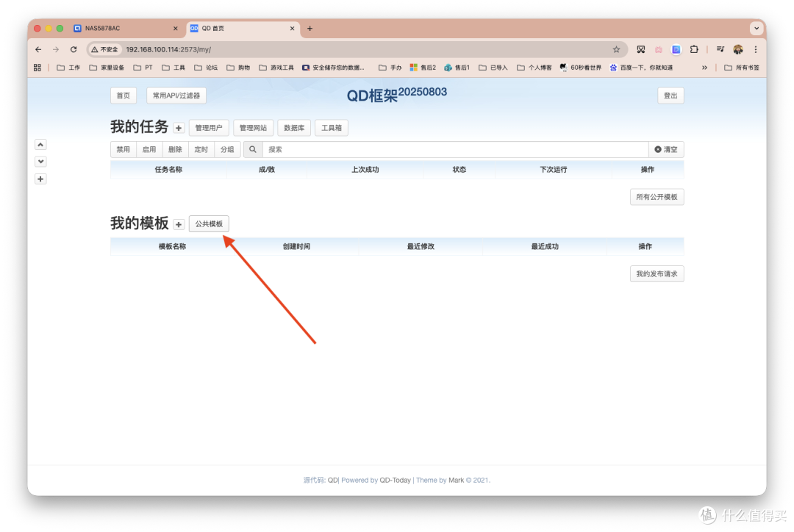
Task: Click the 任务名称 column header
Action: [168, 170]
